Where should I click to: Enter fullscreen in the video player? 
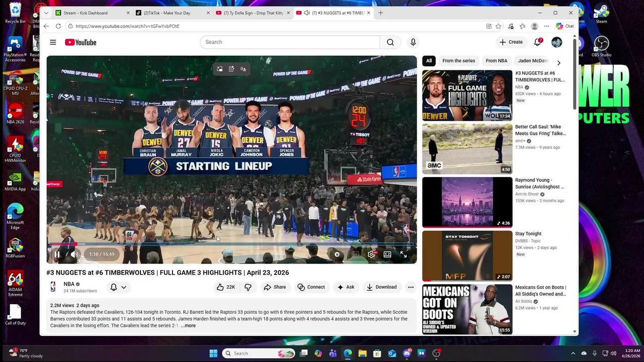[404, 254]
